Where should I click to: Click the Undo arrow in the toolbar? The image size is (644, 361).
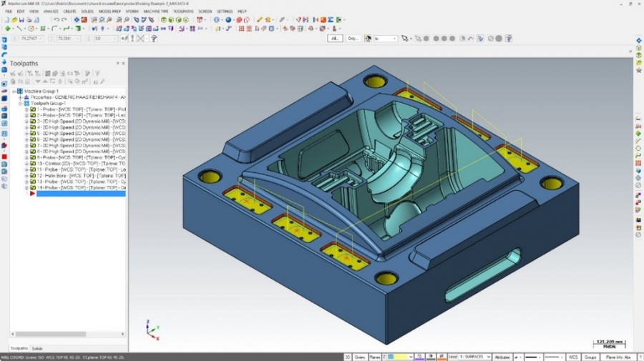tap(57, 20)
